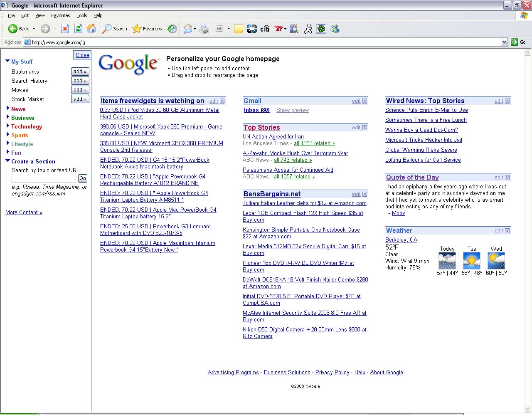This screenshot has height=415, width=532.
Task: Expand the News section in sidebar
Action: [x=8, y=109]
